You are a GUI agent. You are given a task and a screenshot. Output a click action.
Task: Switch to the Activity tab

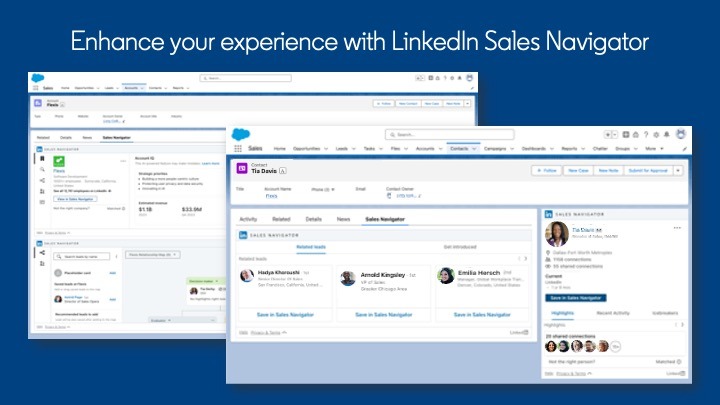pyautogui.click(x=248, y=218)
